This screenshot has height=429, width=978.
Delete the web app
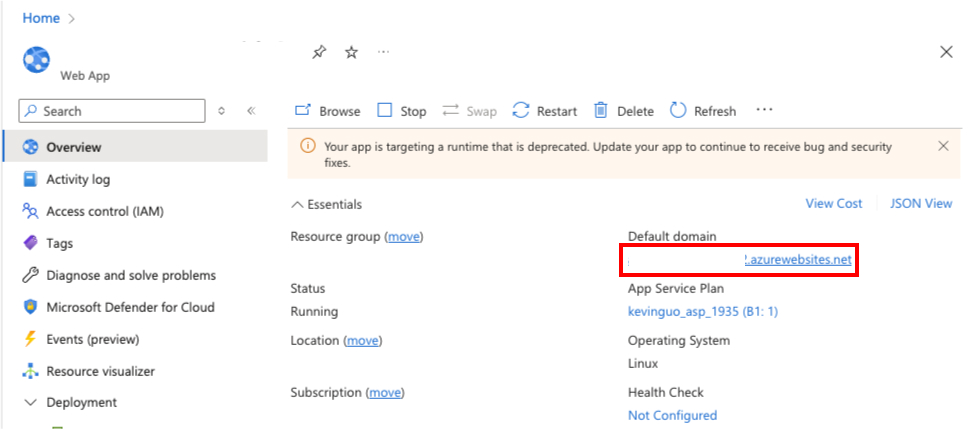[x=623, y=111]
